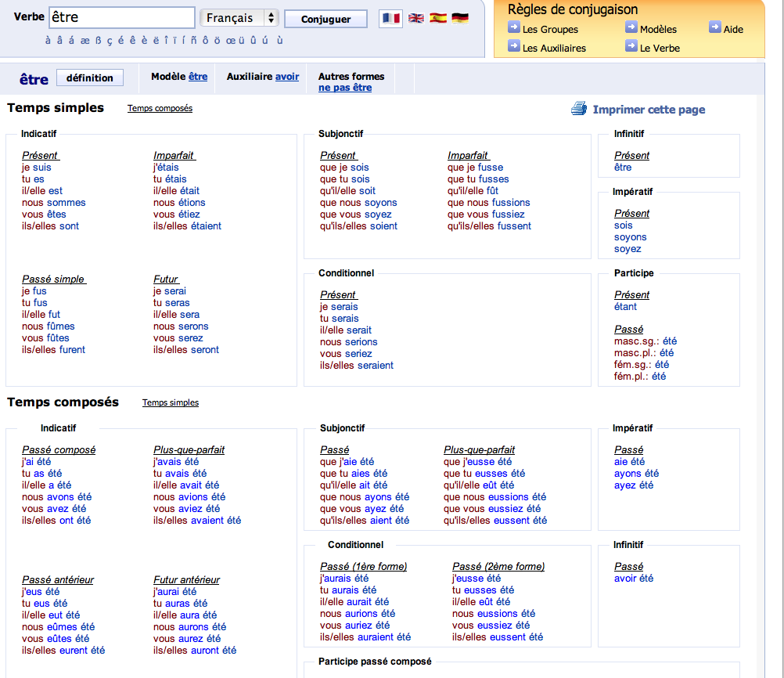Choose the German flag icon

(x=460, y=18)
